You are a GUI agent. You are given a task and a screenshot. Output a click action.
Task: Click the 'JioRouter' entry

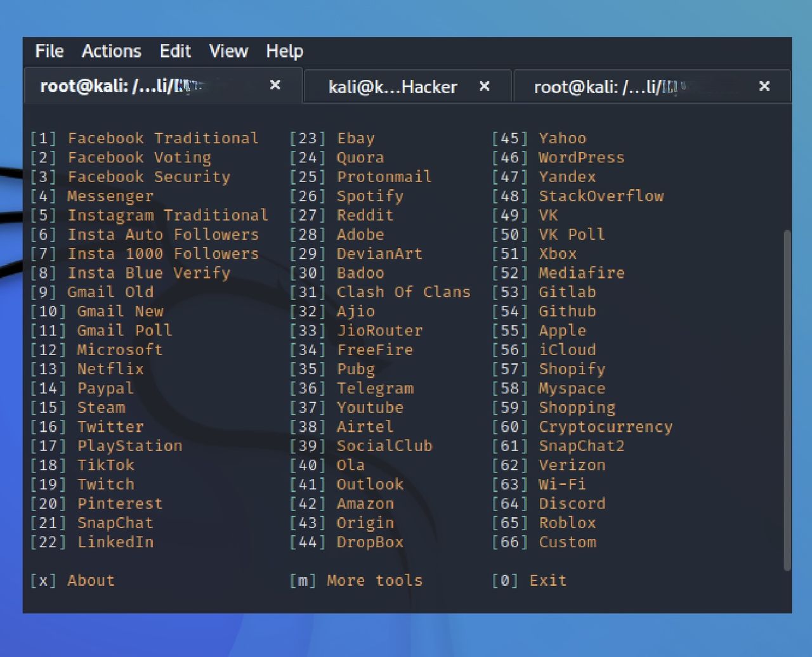coord(379,330)
